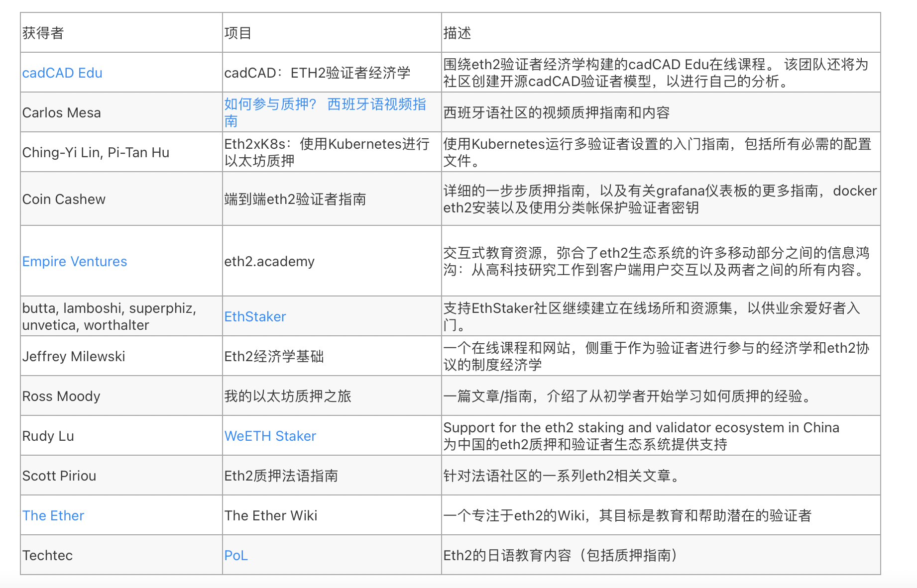
Task: Select the 项目 column header
Action: point(237,33)
